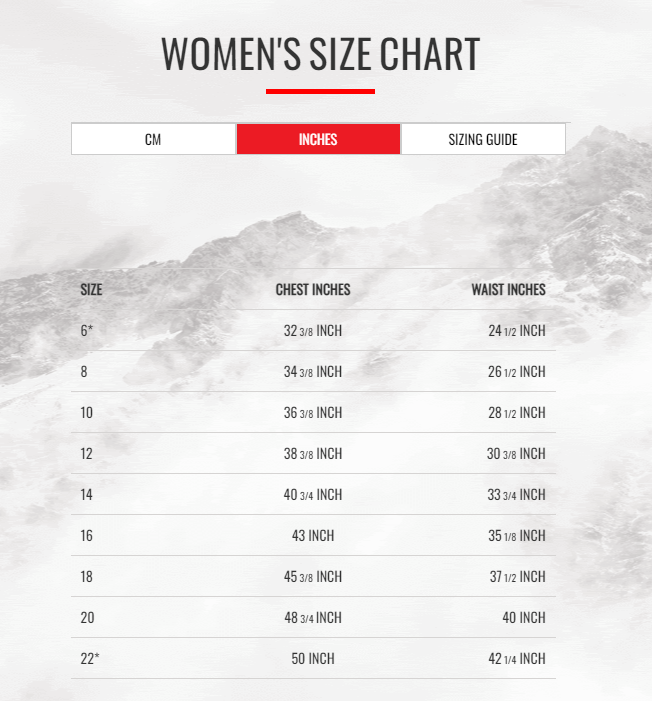The image size is (652, 701).
Task: Select the size 14 row label
Action: (x=86, y=495)
